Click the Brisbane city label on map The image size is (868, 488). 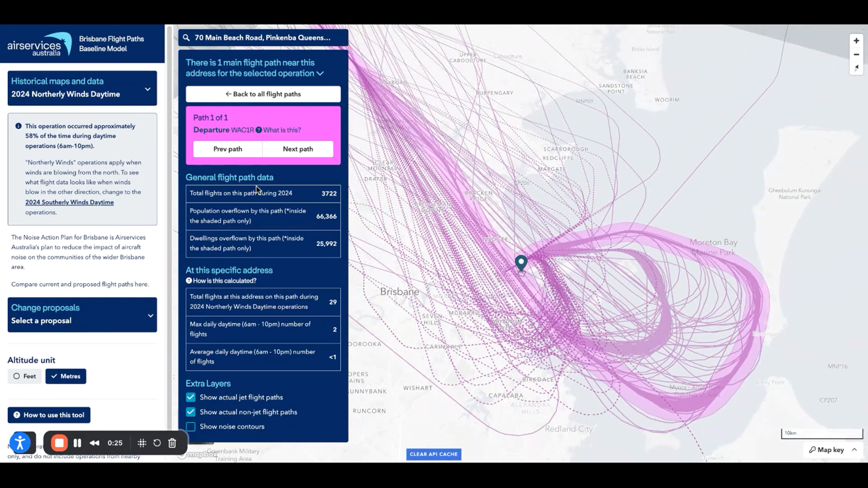400,292
